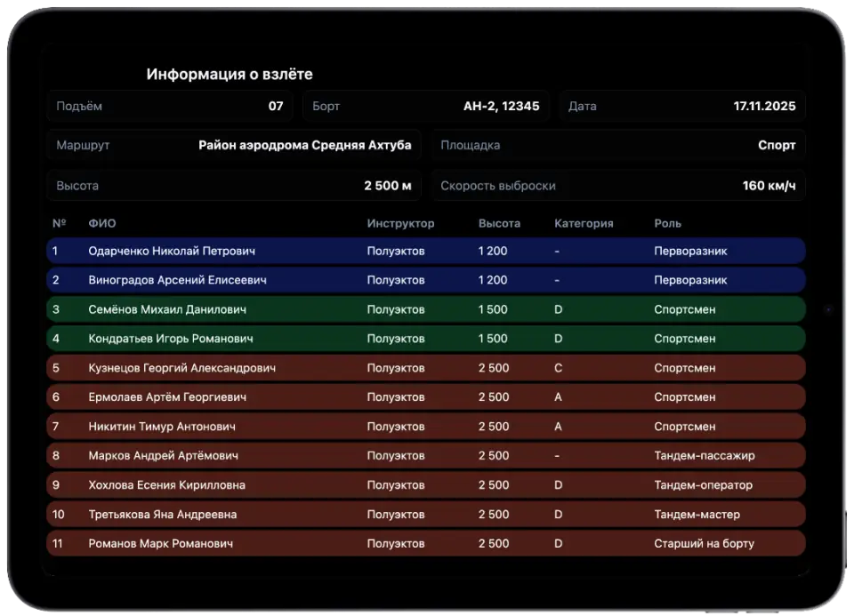
Task: Click the Маршрут field value
Action: click(304, 145)
